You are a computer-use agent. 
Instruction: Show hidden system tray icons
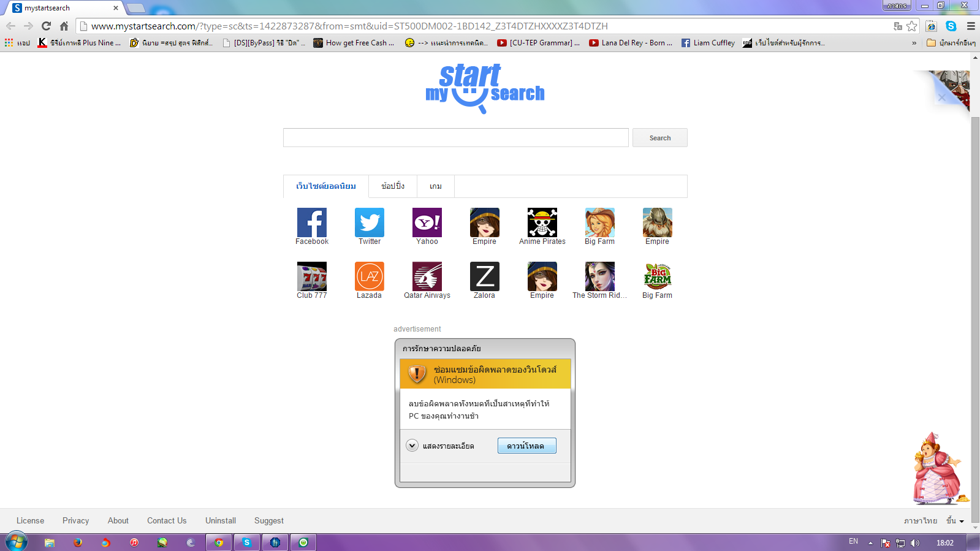click(x=870, y=542)
